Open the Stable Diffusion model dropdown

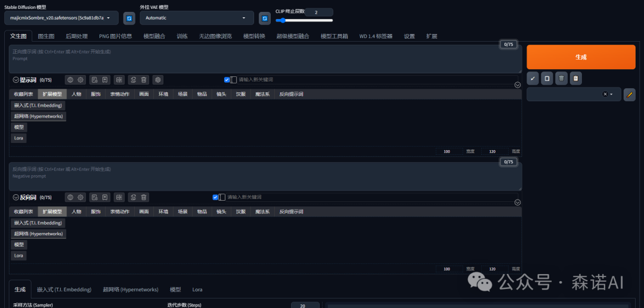coord(61,18)
